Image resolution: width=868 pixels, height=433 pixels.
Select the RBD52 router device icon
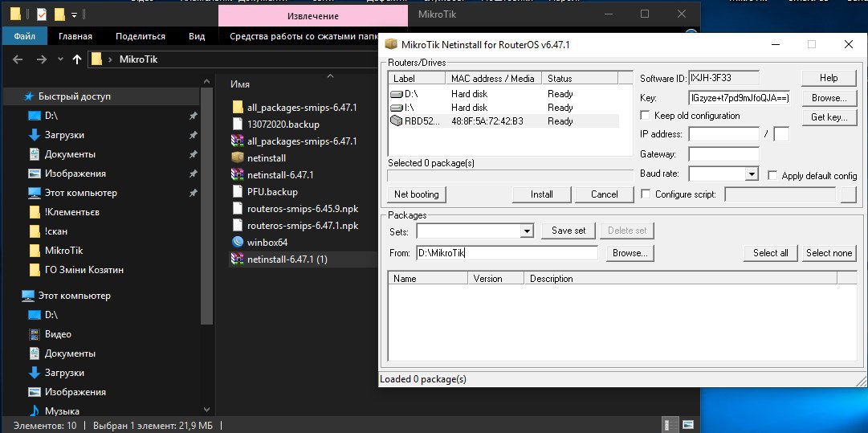pos(397,121)
